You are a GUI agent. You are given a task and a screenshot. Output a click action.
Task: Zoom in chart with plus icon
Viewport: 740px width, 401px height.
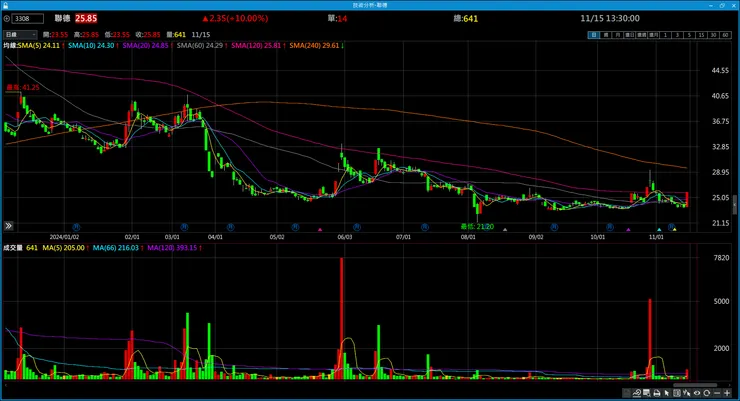[x=727, y=393]
